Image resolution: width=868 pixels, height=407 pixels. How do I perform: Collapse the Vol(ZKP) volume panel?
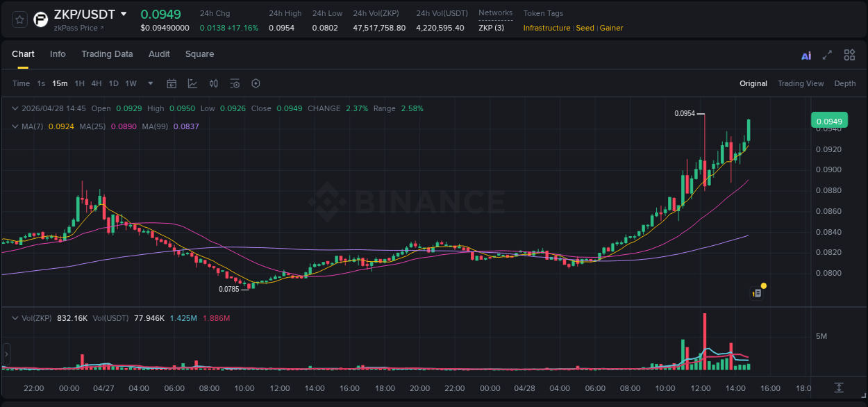pos(15,317)
